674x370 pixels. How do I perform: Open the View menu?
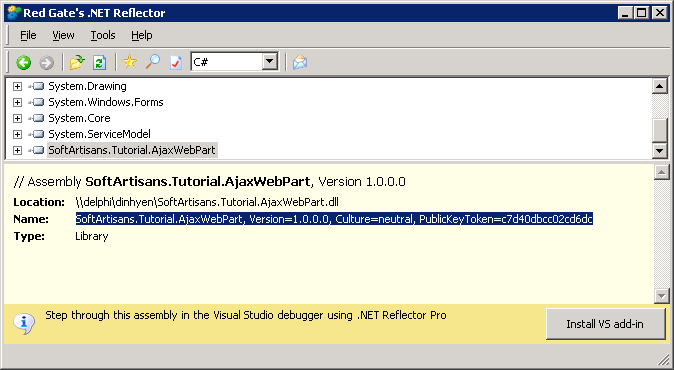63,35
